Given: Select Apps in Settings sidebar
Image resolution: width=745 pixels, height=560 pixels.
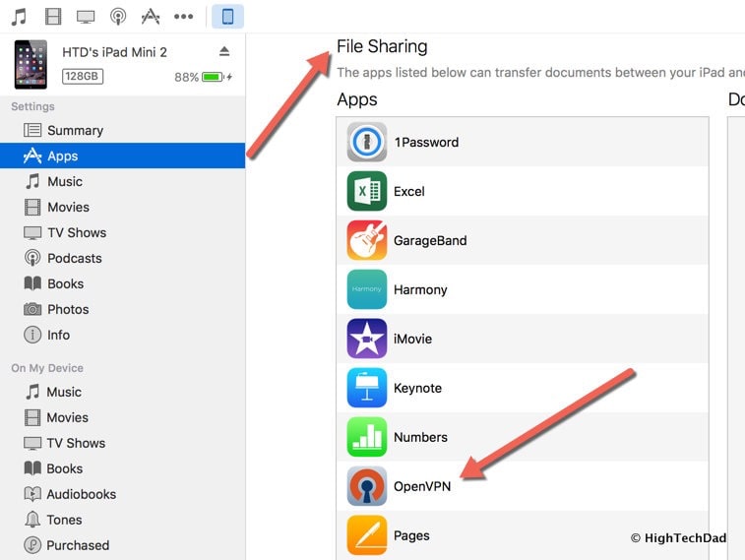Looking at the screenshot, I should 123,156.
